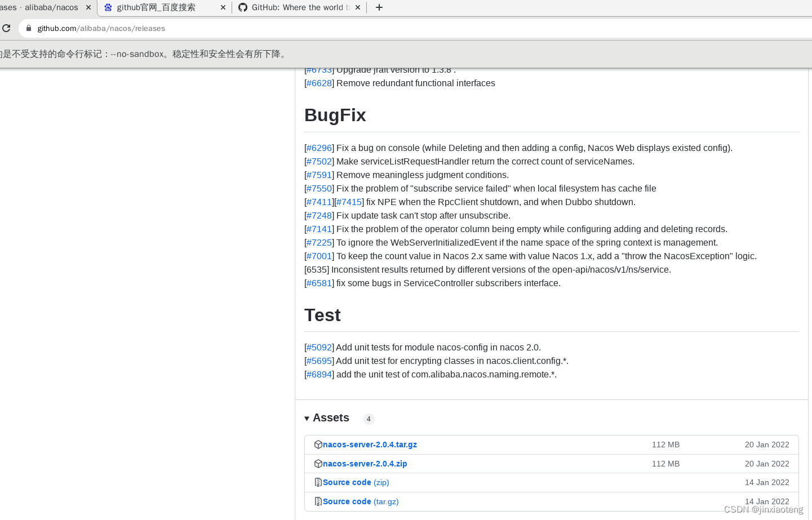Screen dimensions: 812x520
Task: Click 14 Jan 2022 date of Source code (zip)
Action: pyautogui.click(x=767, y=482)
